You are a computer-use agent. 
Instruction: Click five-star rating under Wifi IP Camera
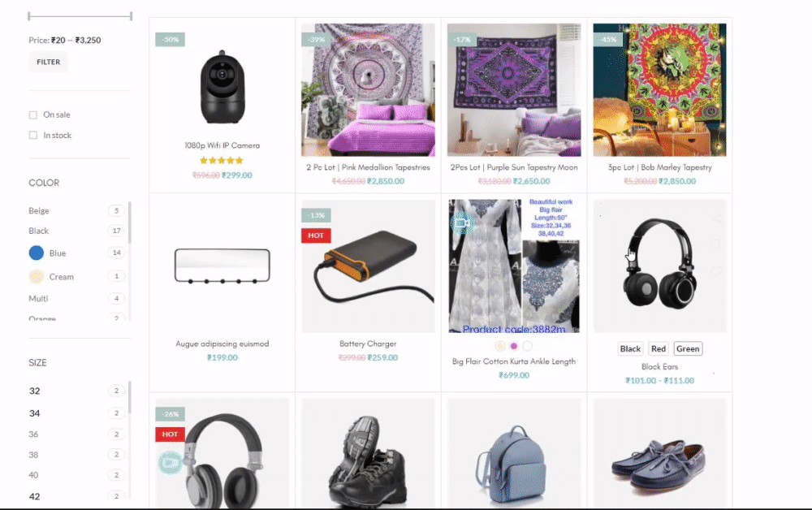point(222,161)
